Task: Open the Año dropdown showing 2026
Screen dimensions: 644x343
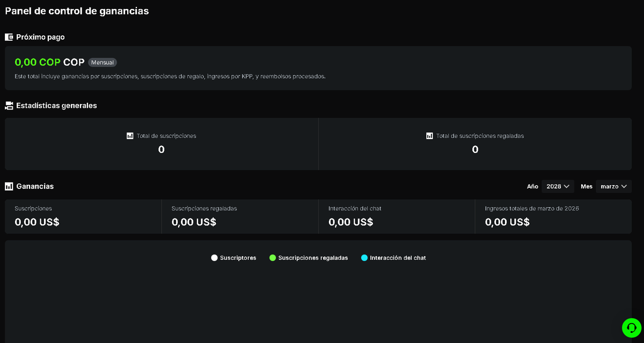Action: [x=558, y=186]
